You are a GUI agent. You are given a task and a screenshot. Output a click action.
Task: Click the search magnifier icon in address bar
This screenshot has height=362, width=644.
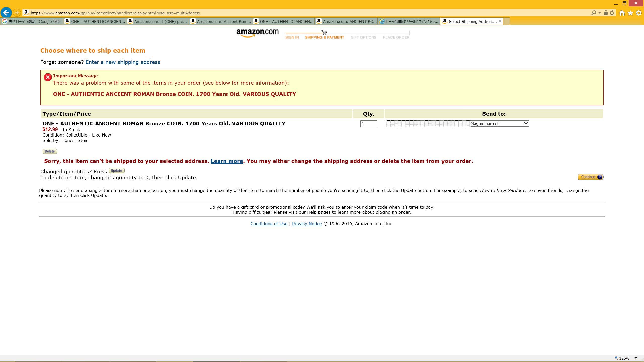click(594, 13)
